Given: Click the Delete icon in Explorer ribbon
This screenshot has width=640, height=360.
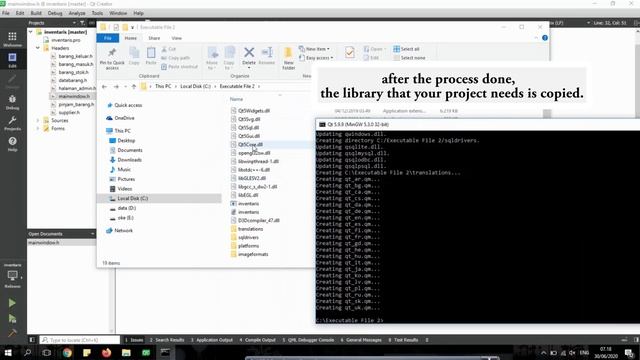Looking at the screenshot, I should tap(249, 56).
